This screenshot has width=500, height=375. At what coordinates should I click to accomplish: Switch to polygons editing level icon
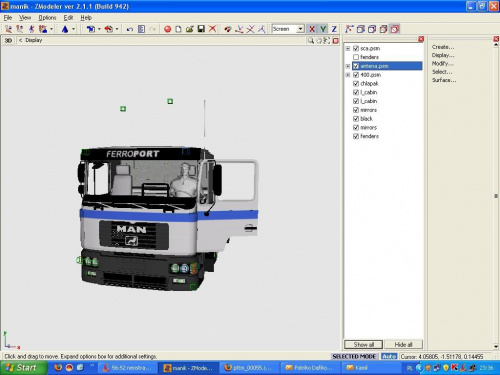[31, 29]
